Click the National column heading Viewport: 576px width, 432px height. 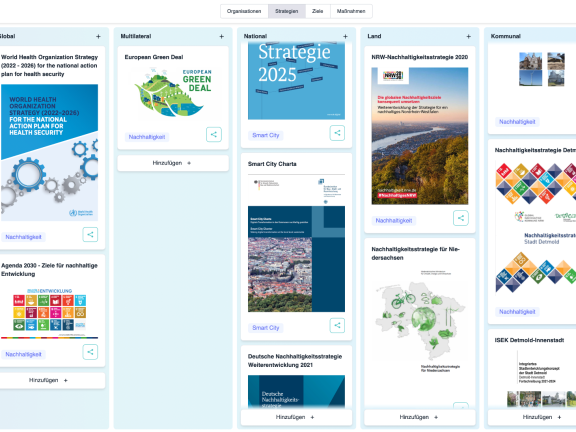(255, 36)
